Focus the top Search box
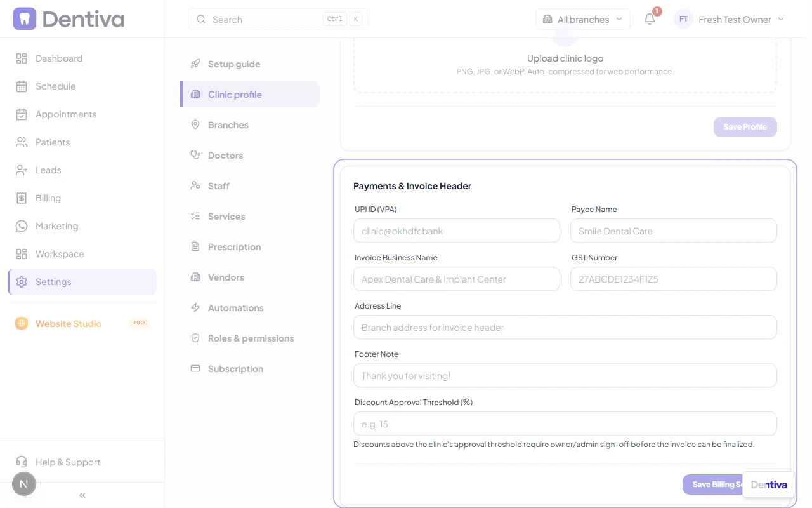Viewport: 812px width, 508px height. pyautogui.click(x=279, y=20)
